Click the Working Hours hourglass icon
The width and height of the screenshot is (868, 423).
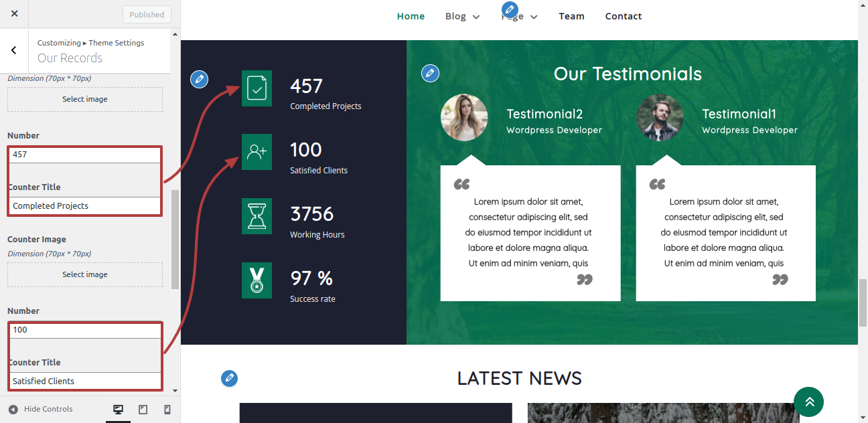pos(257,216)
